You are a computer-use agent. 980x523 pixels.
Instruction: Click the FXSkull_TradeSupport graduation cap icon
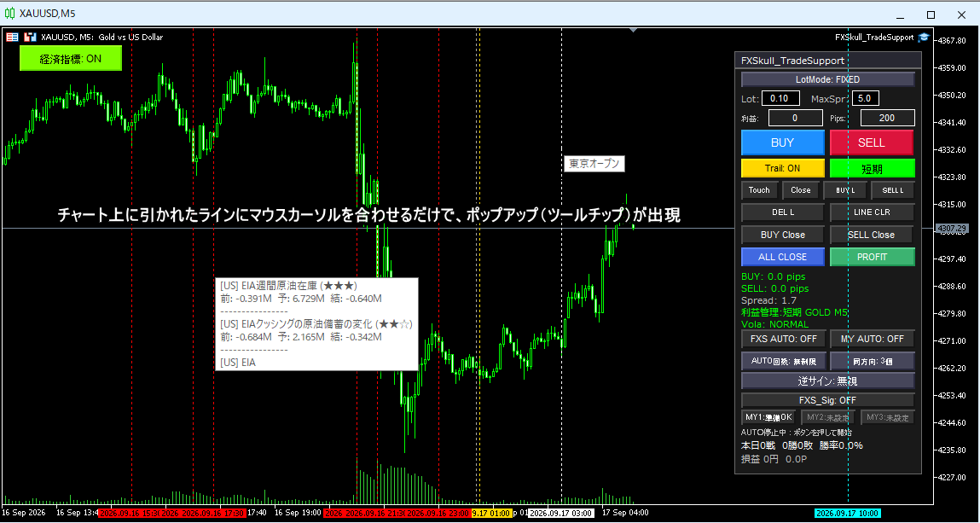(924, 38)
